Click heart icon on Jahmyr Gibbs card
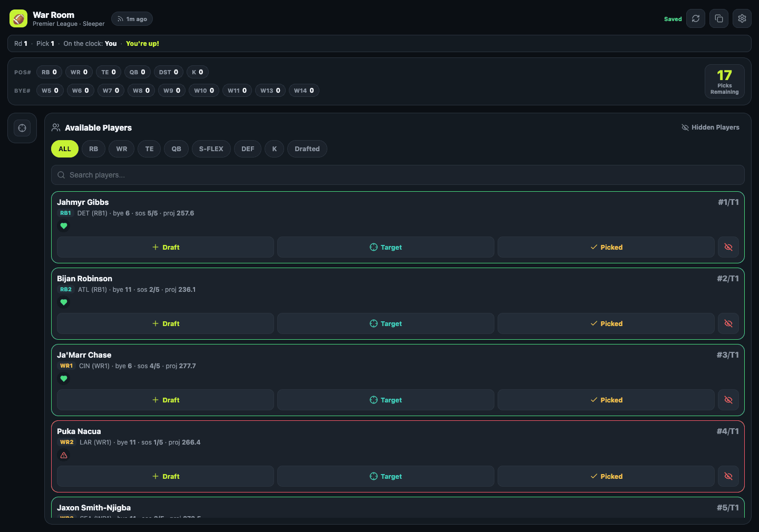Viewport: 759px width, 532px height. (64, 226)
